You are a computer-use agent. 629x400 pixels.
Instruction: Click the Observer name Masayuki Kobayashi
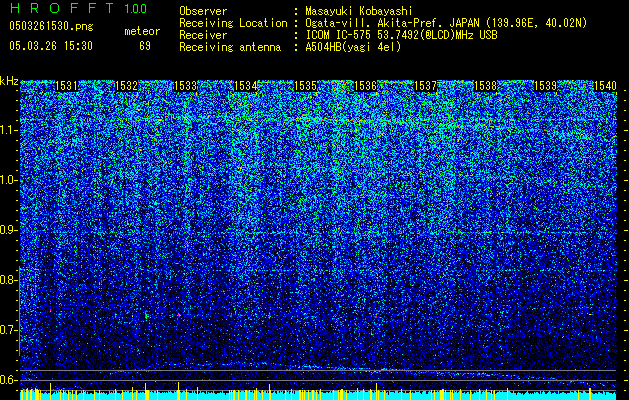[x=359, y=11]
